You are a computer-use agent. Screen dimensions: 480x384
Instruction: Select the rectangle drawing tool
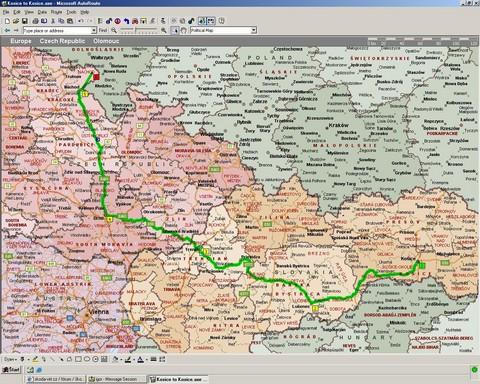[78, 359]
